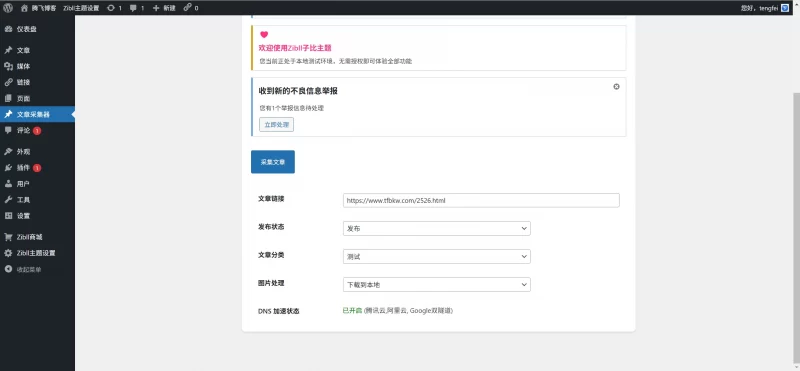This screenshot has height=371, width=800.
Task: Click the 插件 plug icon
Action: pos(8,167)
